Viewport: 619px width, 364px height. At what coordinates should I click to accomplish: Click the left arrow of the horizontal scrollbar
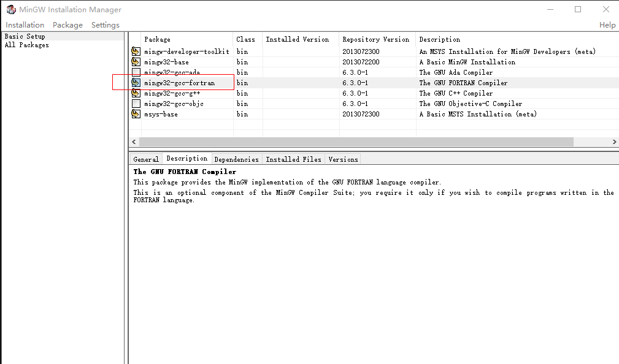(134, 142)
